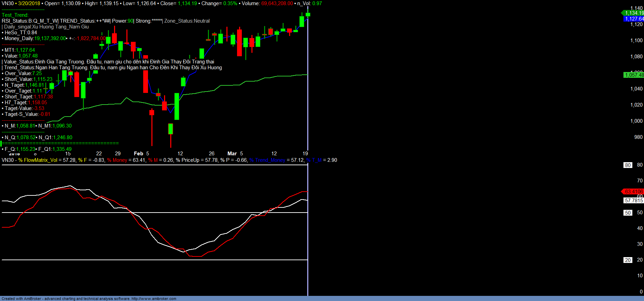Viewport: 644px width, 301px height.
Task: Open the amibroker.com link in footer
Action: [153, 299]
